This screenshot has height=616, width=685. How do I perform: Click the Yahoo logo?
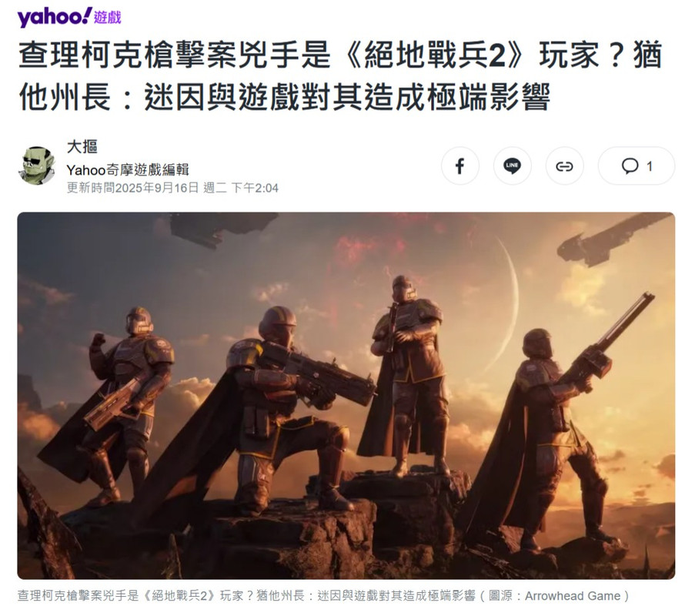click(x=54, y=17)
